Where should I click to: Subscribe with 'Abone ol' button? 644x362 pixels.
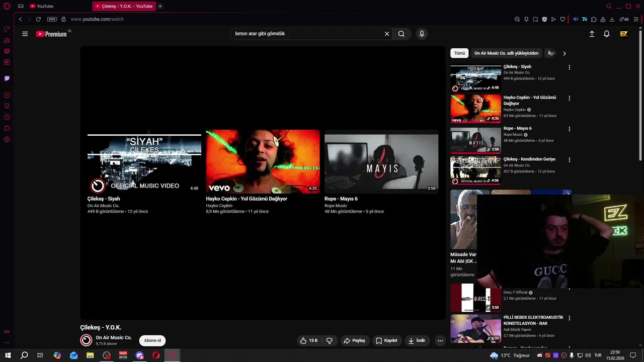point(152,340)
